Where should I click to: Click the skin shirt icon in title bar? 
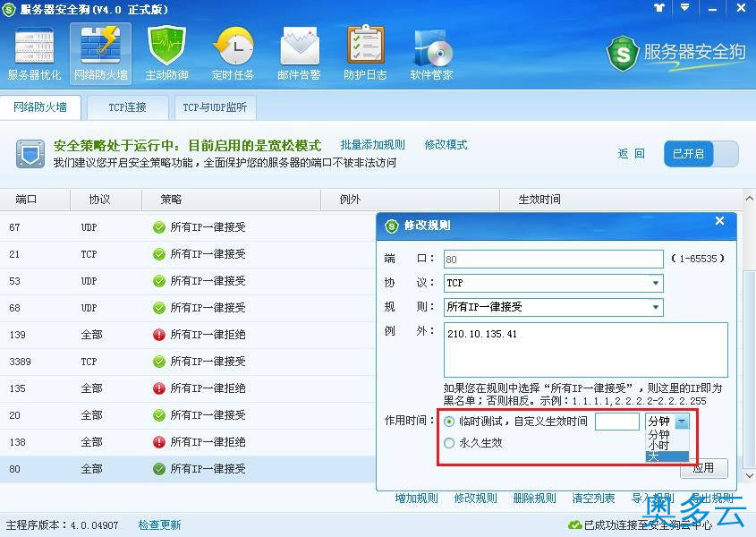659,8
